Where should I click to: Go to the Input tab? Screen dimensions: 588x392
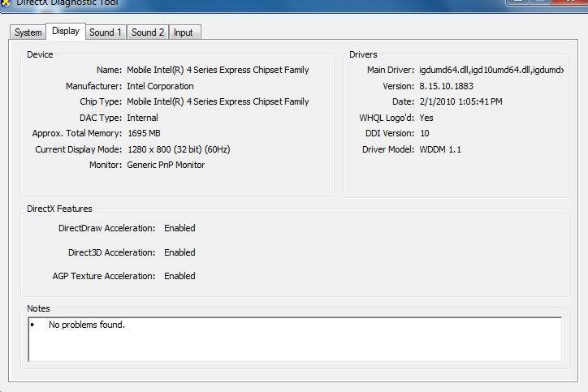184,32
